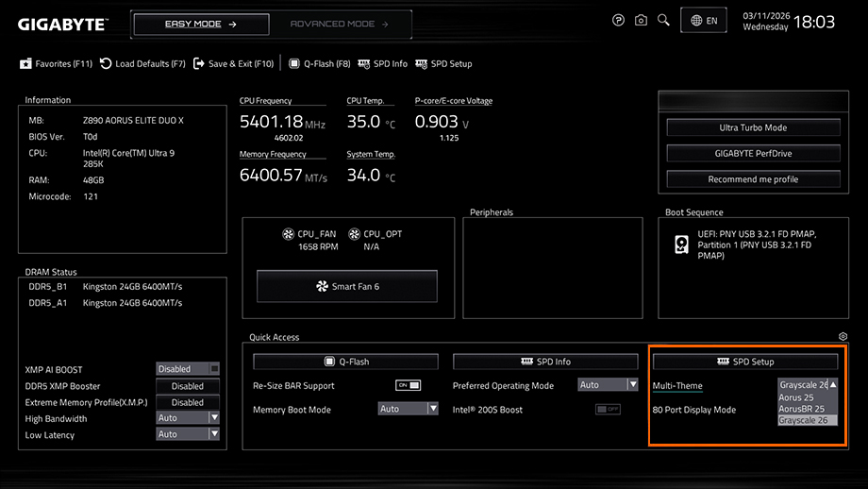Toggle Re-Size BAR Support switch
Image resolution: width=868 pixels, height=489 pixels.
[408, 385]
